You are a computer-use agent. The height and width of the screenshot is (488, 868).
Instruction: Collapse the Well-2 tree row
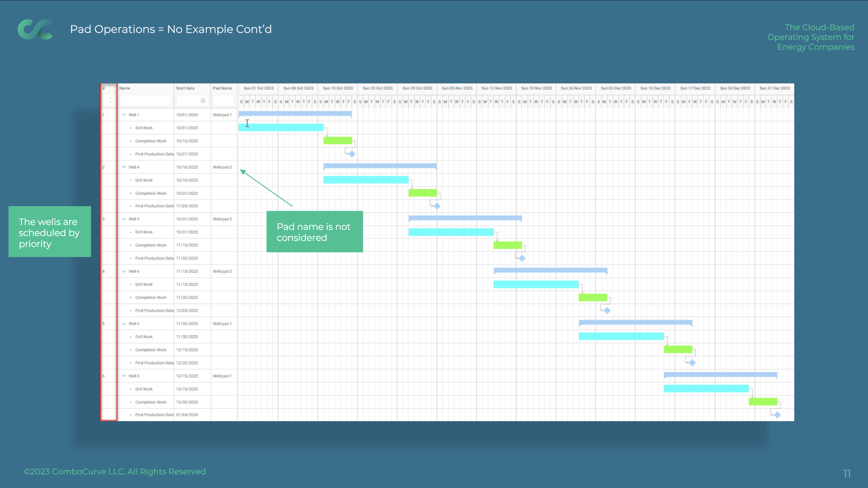(124, 324)
